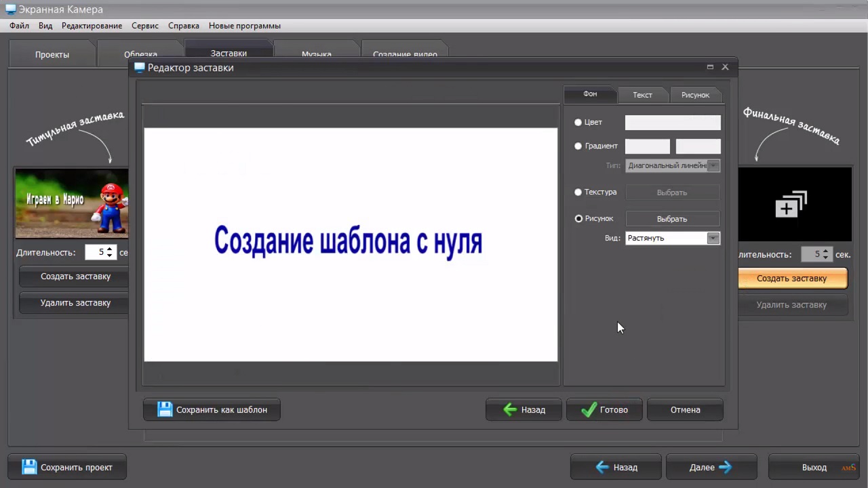Viewport: 868px width, 488px height.
Task: Click the blue left arrow icon in the bottom bar
Action: tap(602, 467)
